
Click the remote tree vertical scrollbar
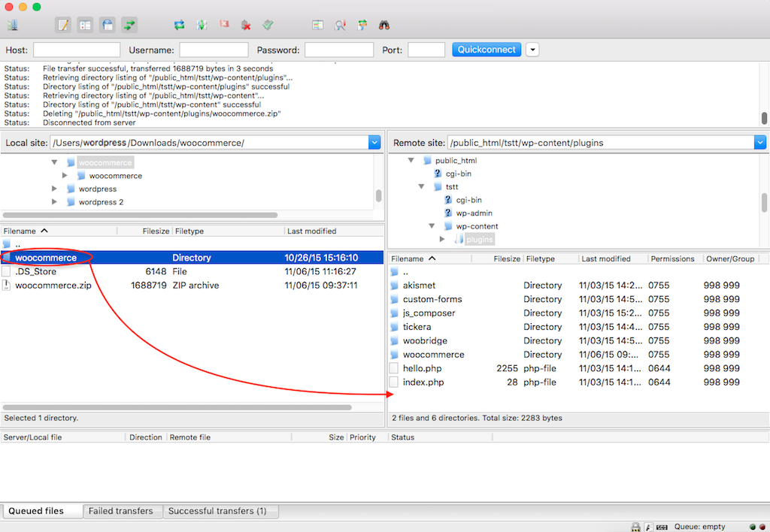(x=764, y=202)
